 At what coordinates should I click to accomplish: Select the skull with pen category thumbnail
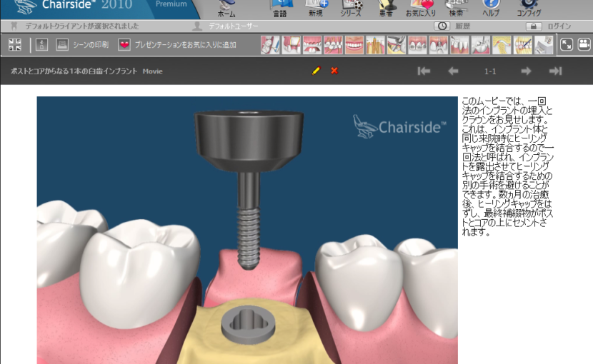click(x=523, y=45)
